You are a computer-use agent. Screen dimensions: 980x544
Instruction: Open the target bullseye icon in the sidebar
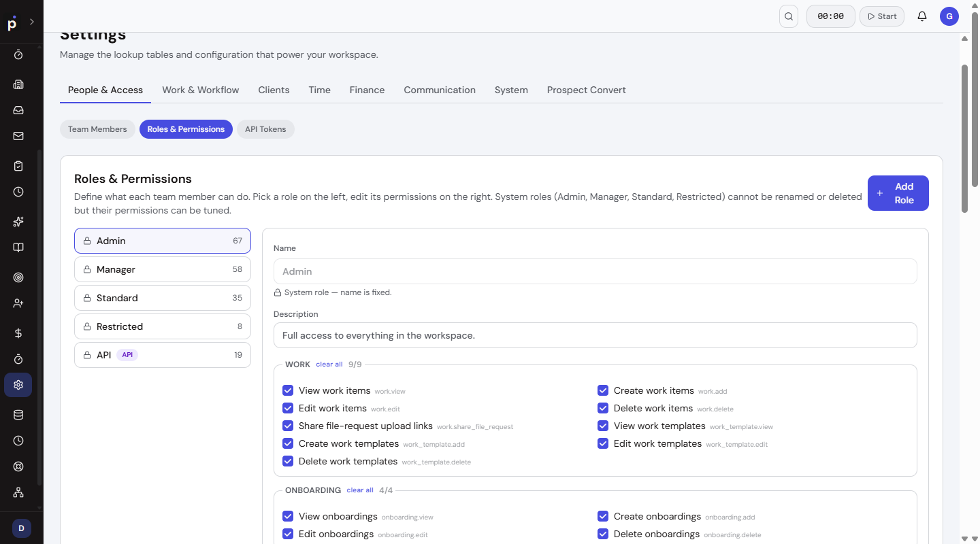(x=18, y=277)
